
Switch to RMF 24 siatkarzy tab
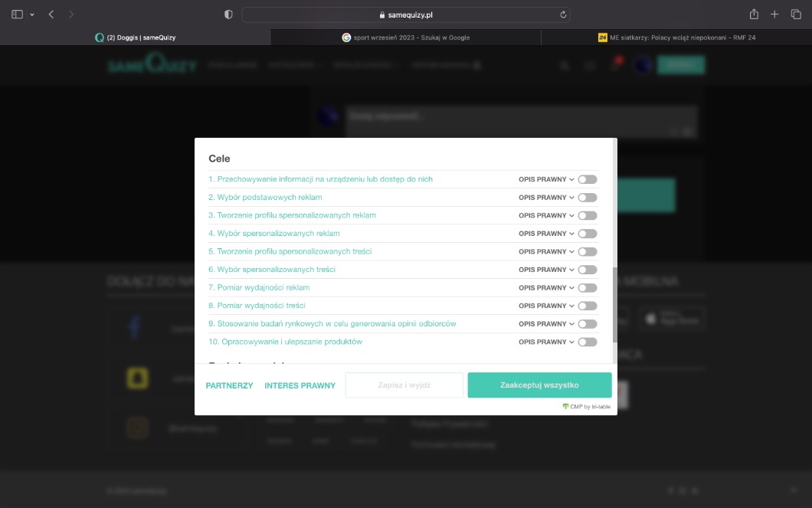point(676,38)
